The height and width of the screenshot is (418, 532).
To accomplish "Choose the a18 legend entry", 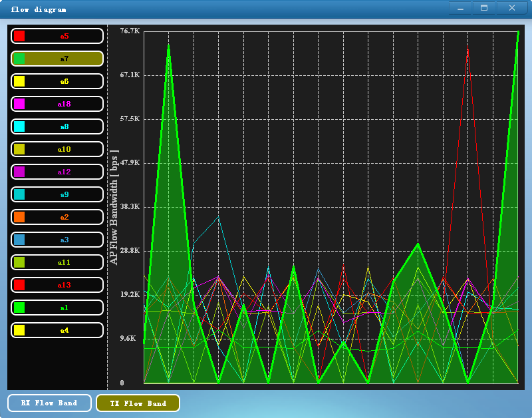I will tap(57, 104).
